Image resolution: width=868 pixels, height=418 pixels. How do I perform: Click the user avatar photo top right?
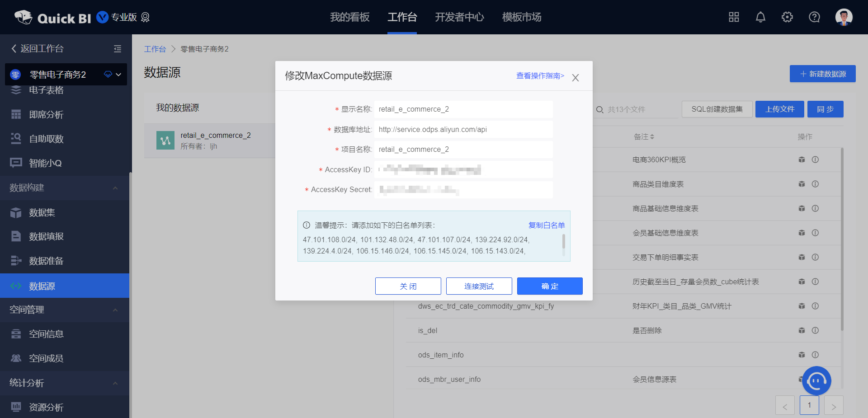[844, 17]
